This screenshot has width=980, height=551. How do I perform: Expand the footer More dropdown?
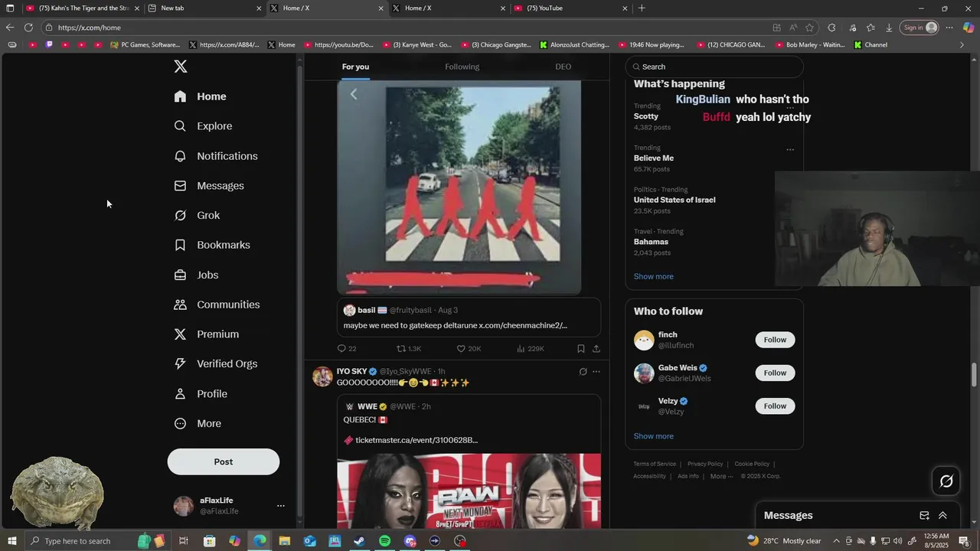pos(721,476)
